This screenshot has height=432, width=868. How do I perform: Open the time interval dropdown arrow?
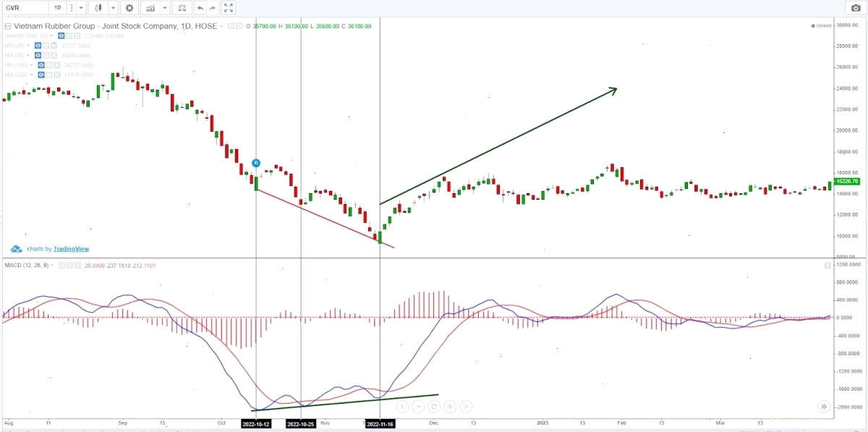pyautogui.click(x=81, y=8)
